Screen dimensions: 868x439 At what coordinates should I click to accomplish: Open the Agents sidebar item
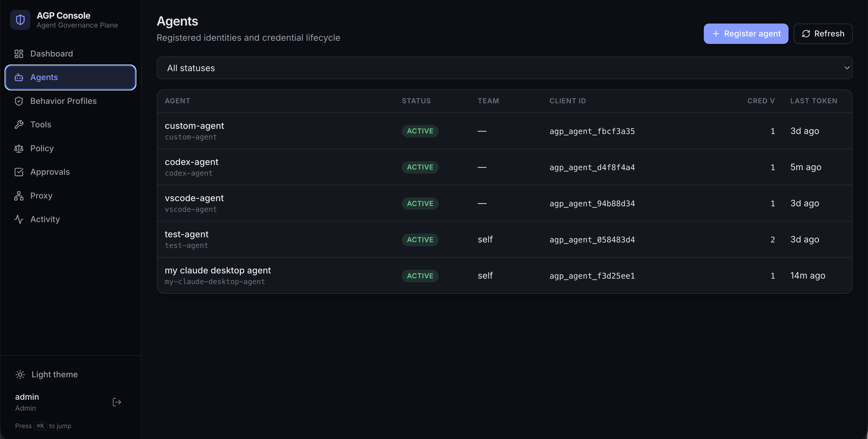point(70,77)
